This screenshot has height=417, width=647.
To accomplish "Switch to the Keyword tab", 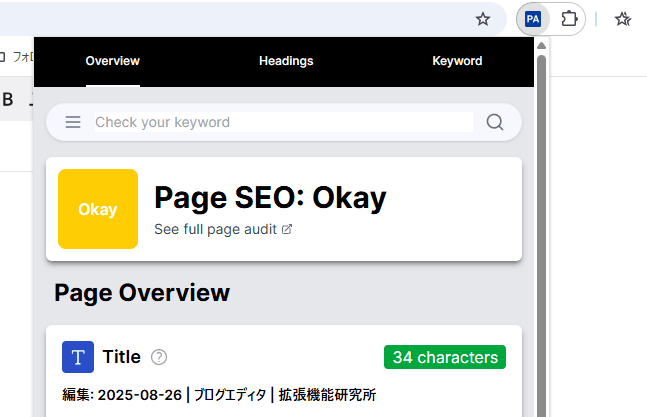I will [x=457, y=61].
